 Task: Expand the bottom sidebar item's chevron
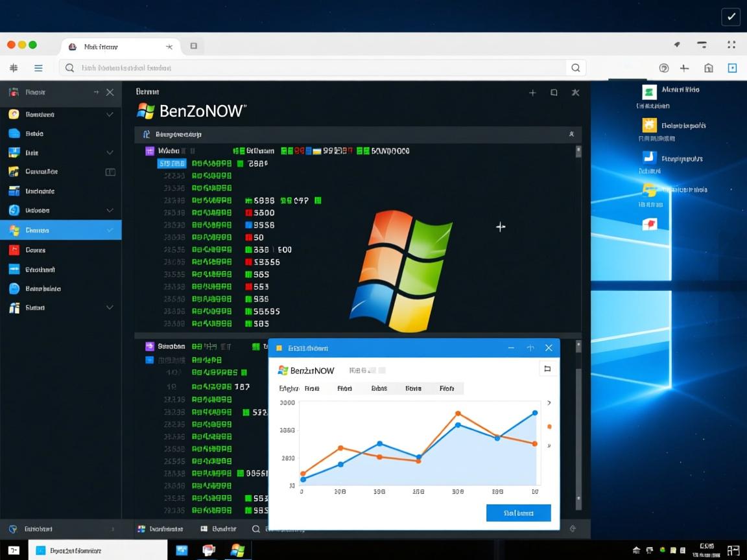pyautogui.click(x=110, y=308)
